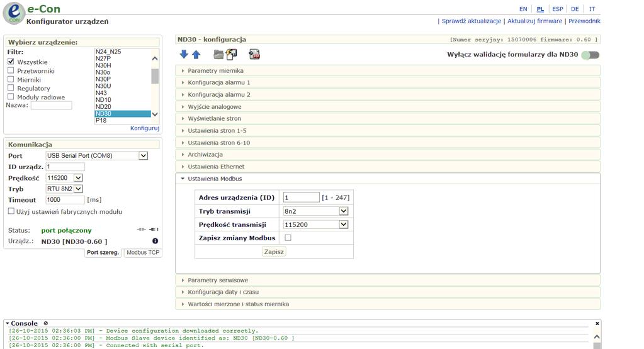Image resolution: width=644 pixels, height=349 pixels.
Task: Enable Użyj ustawień fabrycznych modułu checkbox
Action: point(11,211)
